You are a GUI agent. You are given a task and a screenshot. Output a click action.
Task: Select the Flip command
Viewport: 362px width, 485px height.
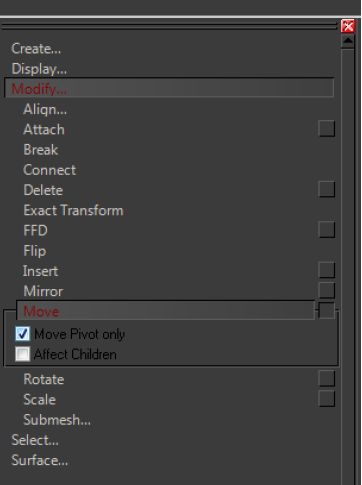(x=35, y=251)
